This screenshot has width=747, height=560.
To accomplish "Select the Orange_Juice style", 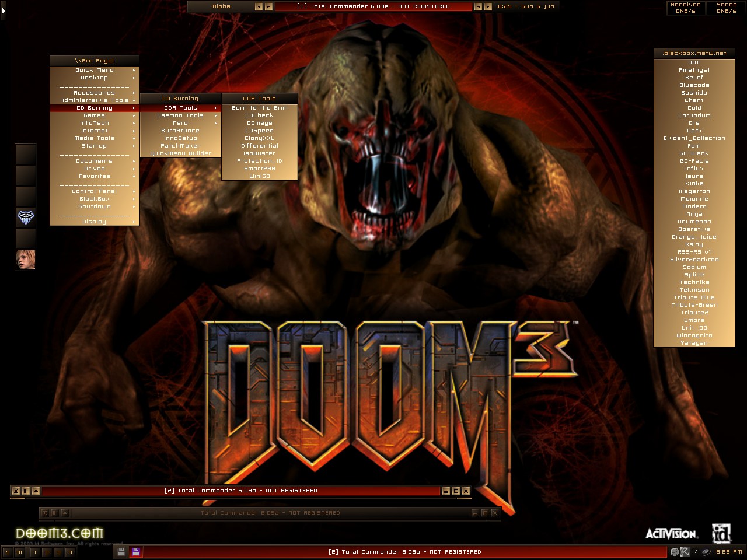I will pos(694,237).
